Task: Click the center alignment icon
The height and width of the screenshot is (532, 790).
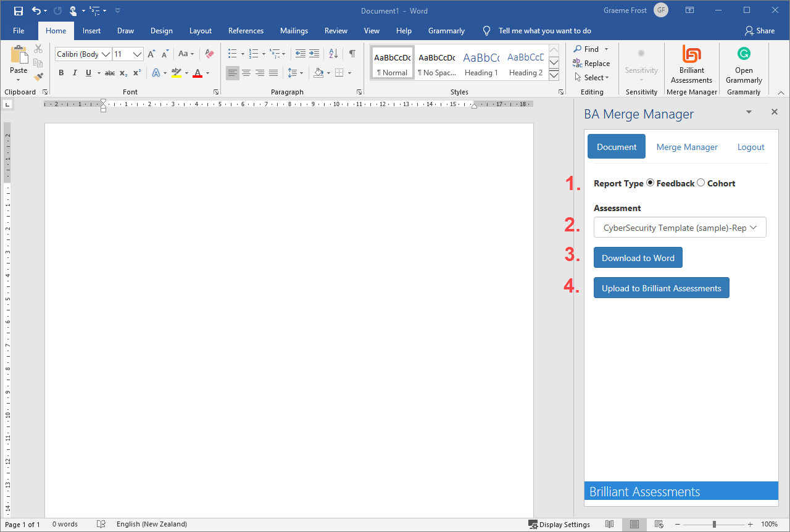Action: tap(246, 73)
